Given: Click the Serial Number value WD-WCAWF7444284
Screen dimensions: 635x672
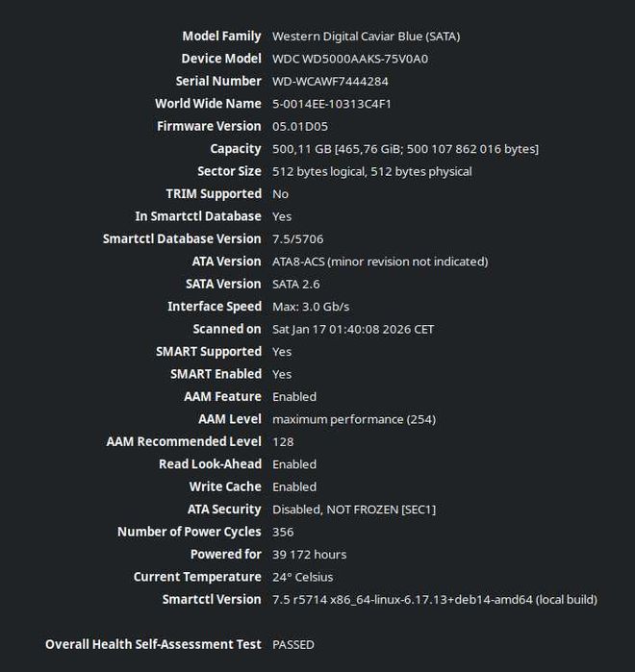Looking at the screenshot, I should point(330,82).
